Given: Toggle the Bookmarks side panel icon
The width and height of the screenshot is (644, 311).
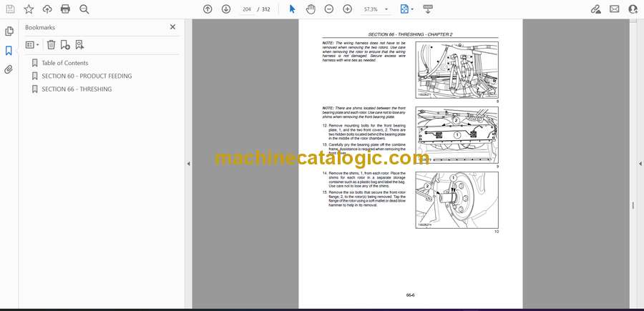Looking at the screenshot, I should click(9, 51).
